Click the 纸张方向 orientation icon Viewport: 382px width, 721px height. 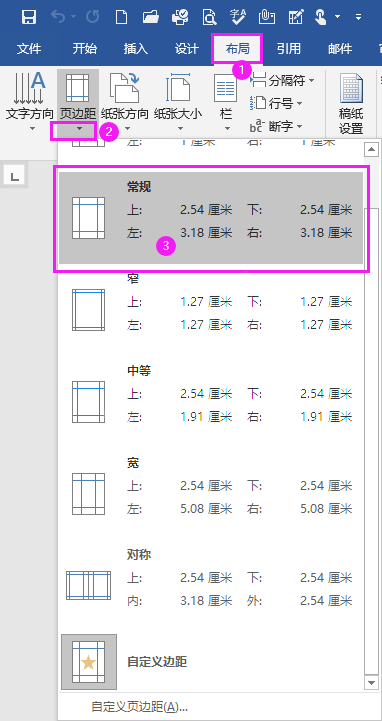pos(124,88)
